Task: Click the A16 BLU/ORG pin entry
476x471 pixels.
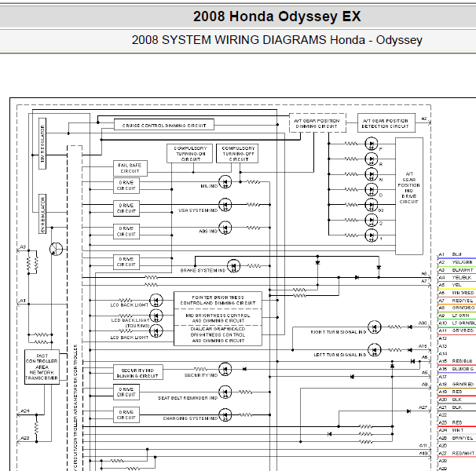Action: [x=457, y=369]
